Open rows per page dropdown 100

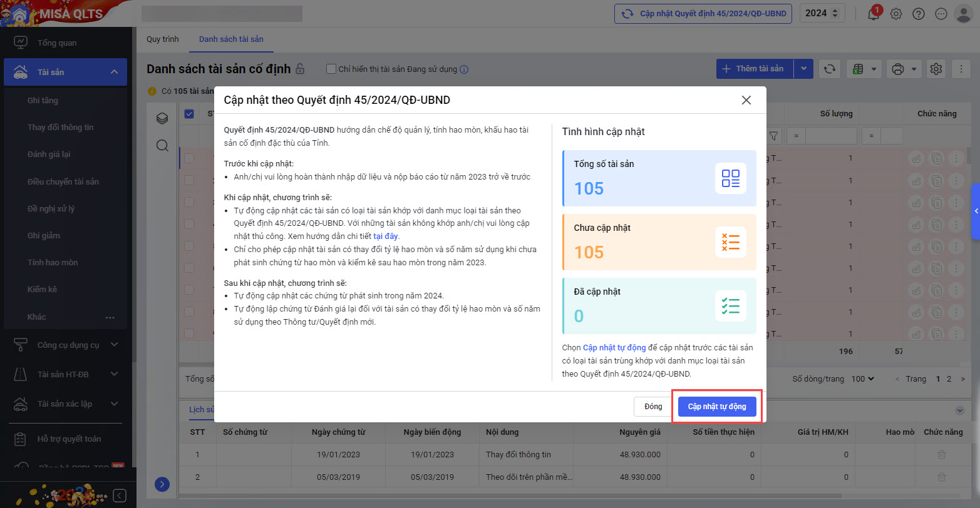coord(862,379)
